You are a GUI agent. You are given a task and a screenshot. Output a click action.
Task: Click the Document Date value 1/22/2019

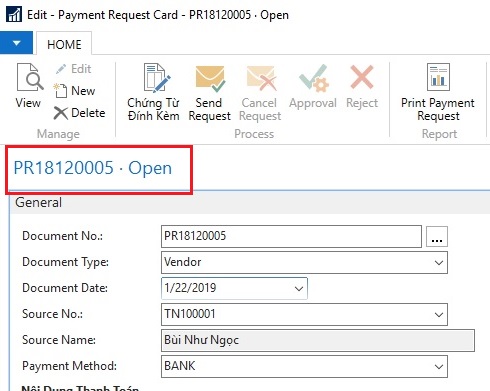click(x=190, y=288)
